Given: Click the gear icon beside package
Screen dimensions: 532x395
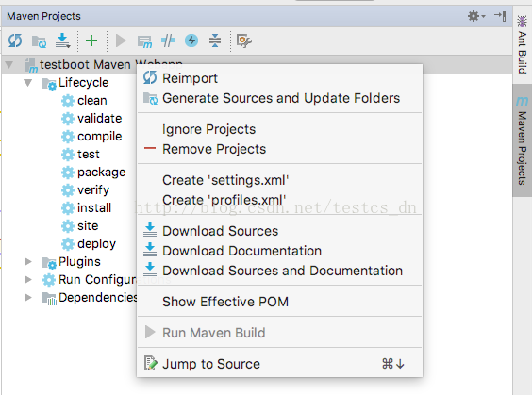Looking at the screenshot, I should coord(68,173).
